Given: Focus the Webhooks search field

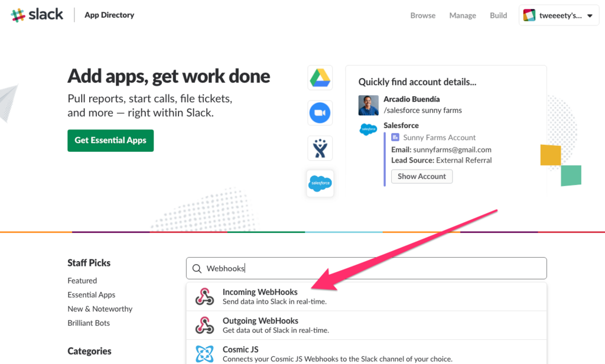Looking at the screenshot, I should coord(366,268).
